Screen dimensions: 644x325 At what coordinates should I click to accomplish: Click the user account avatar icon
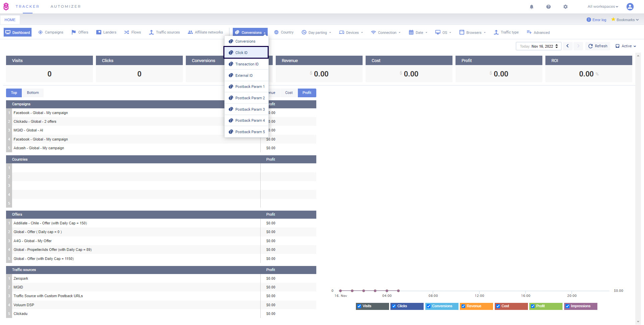click(630, 7)
